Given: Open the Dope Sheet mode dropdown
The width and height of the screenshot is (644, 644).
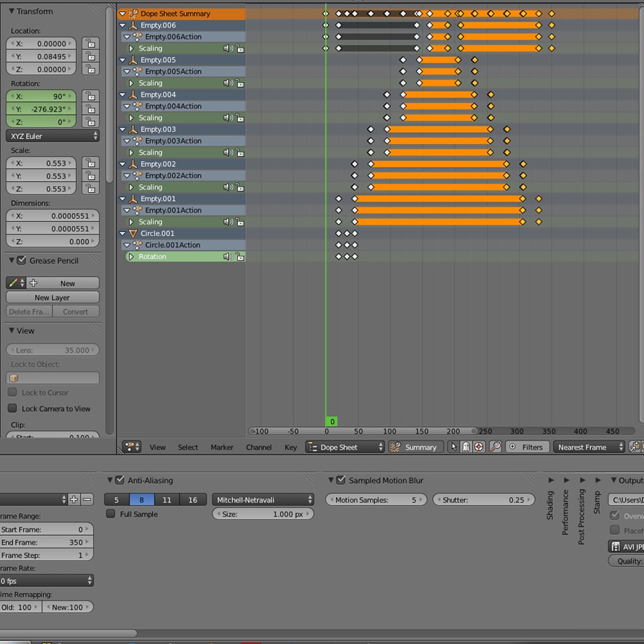Looking at the screenshot, I should click(345, 447).
